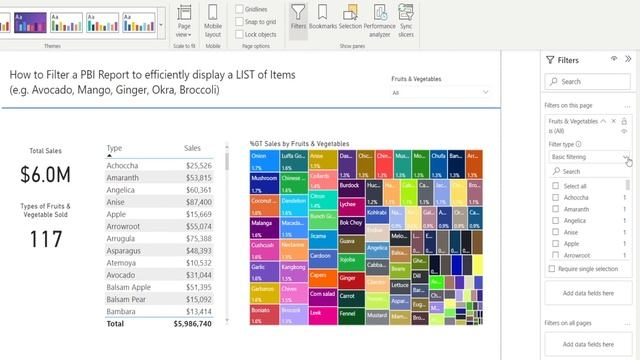Check Amaranth in the filter list
This screenshot has width=640, height=360.
(x=556, y=209)
